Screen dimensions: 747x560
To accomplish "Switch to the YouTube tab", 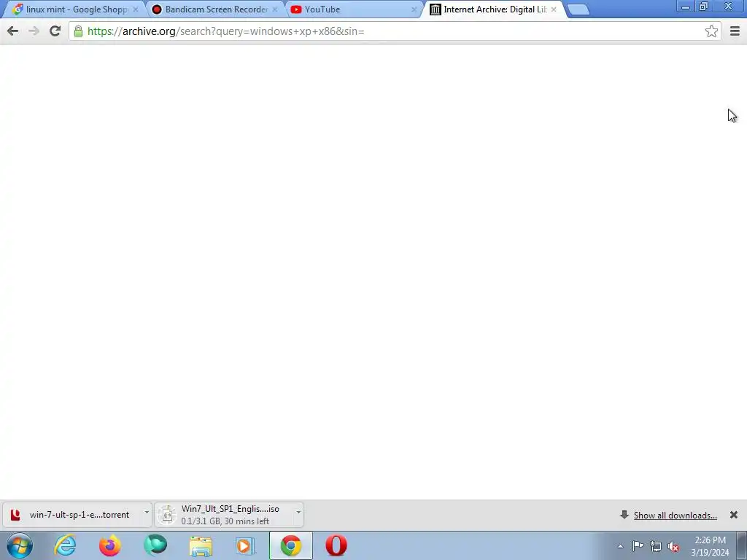I will point(354,9).
